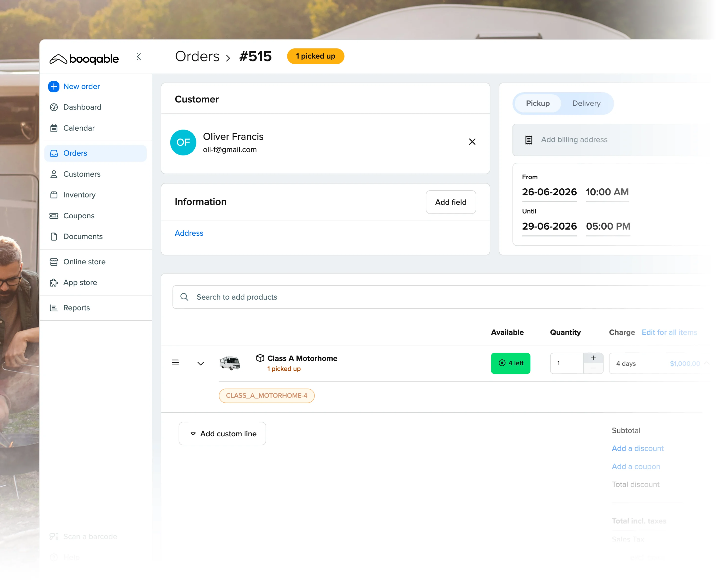Go to Calendar in the sidebar
716x588 pixels.
(79, 128)
